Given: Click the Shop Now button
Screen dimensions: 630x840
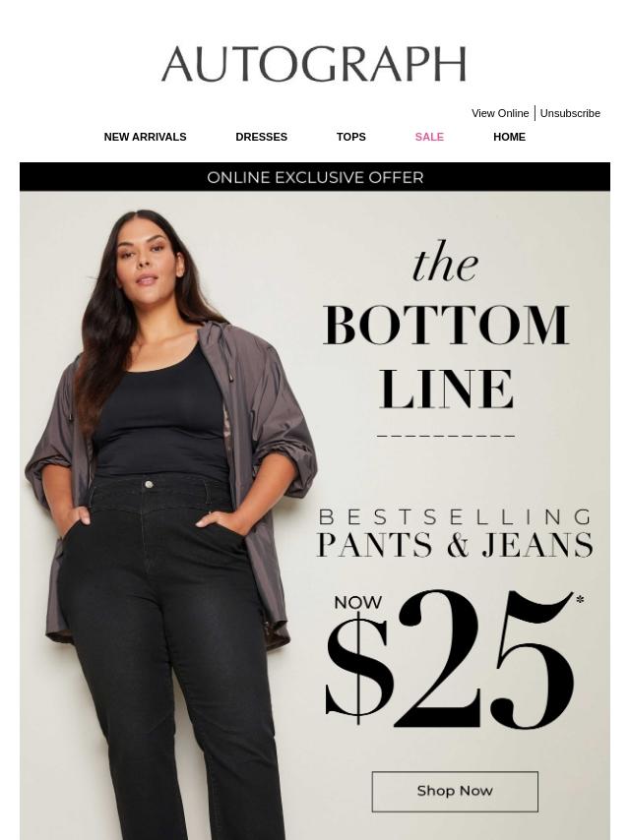Looking at the screenshot, I should [x=455, y=791].
